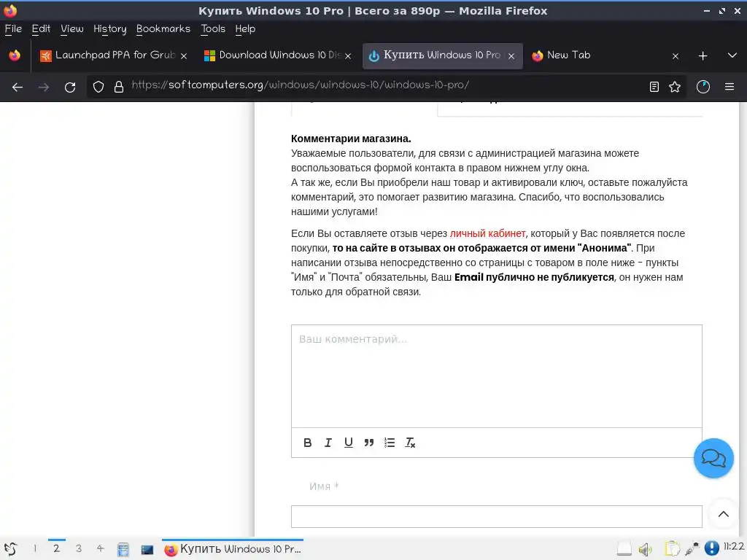Open the network connection tray icon
Screen dimensions: 747x560
click(x=692, y=549)
